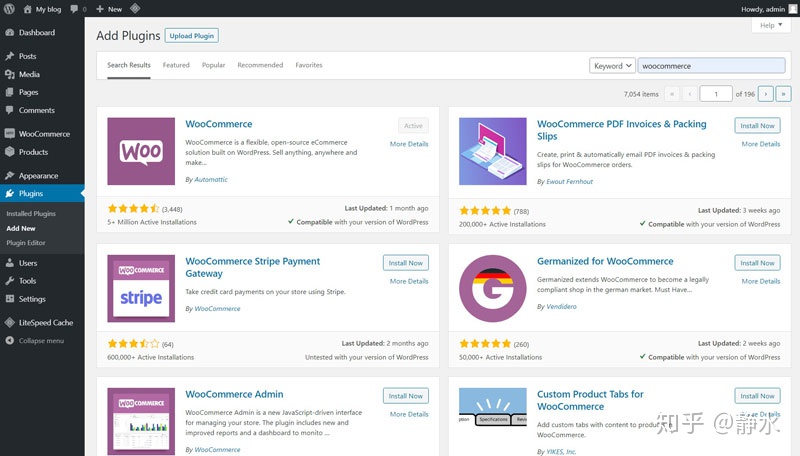Click the LiteSpeed Cache sidebar icon
The width and height of the screenshot is (800, 456).
(10, 322)
